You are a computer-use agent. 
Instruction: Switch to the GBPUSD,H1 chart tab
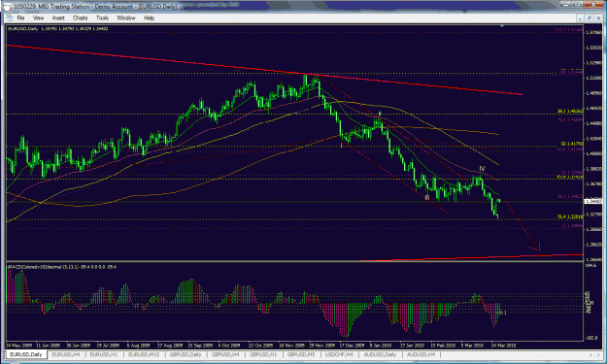coord(263,354)
